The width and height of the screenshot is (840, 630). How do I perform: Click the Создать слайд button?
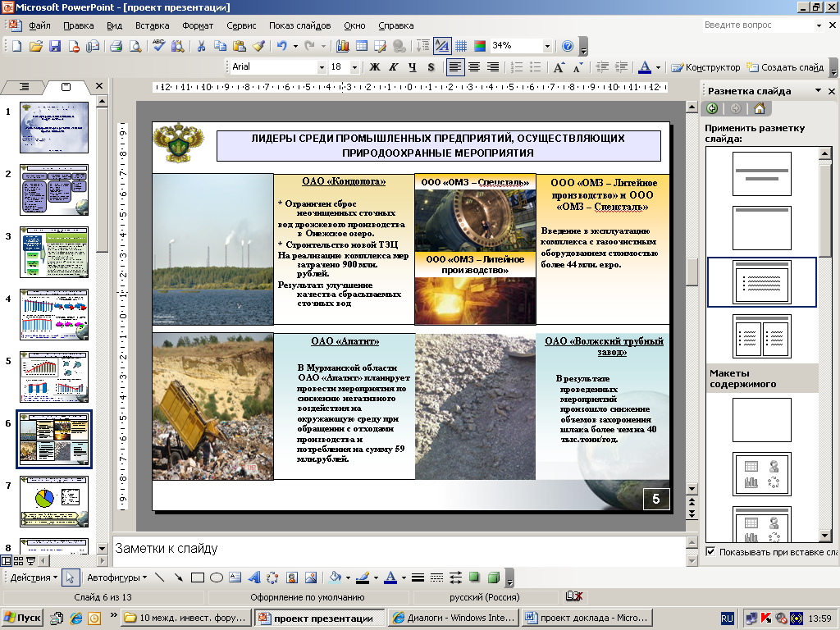point(785,67)
